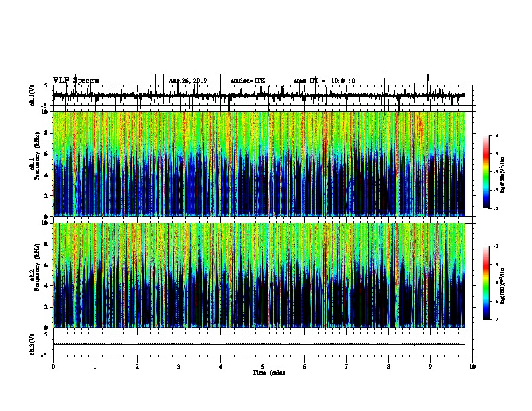Click the ch.1 spectrogram color bar
This screenshot has height=411, width=532.
click(x=486, y=172)
